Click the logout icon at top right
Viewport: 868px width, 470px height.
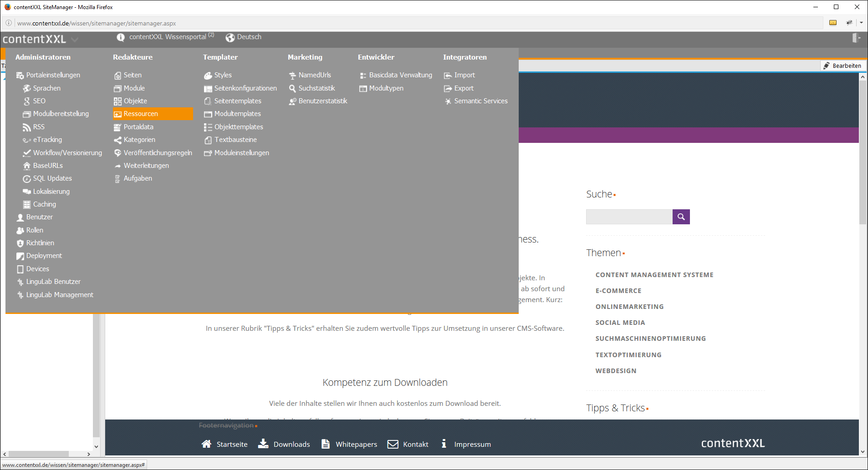click(x=856, y=38)
